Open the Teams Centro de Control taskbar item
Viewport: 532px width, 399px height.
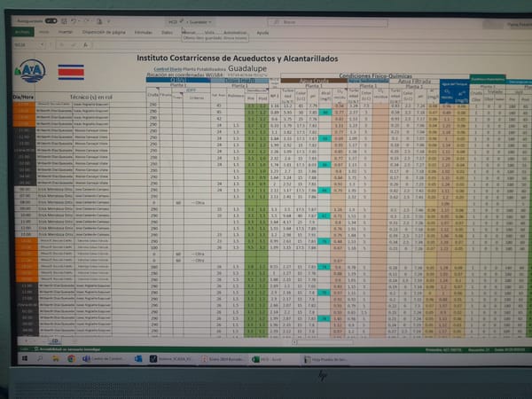point(103,359)
